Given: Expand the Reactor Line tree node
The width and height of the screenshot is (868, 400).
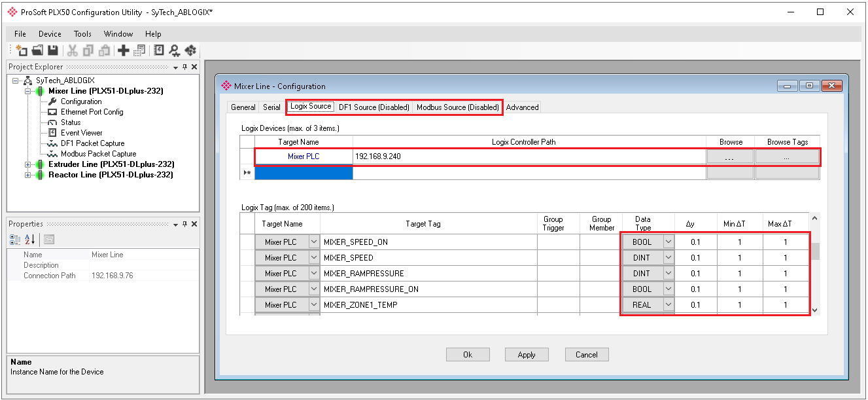Looking at the screenshot, I should point(28,175).
